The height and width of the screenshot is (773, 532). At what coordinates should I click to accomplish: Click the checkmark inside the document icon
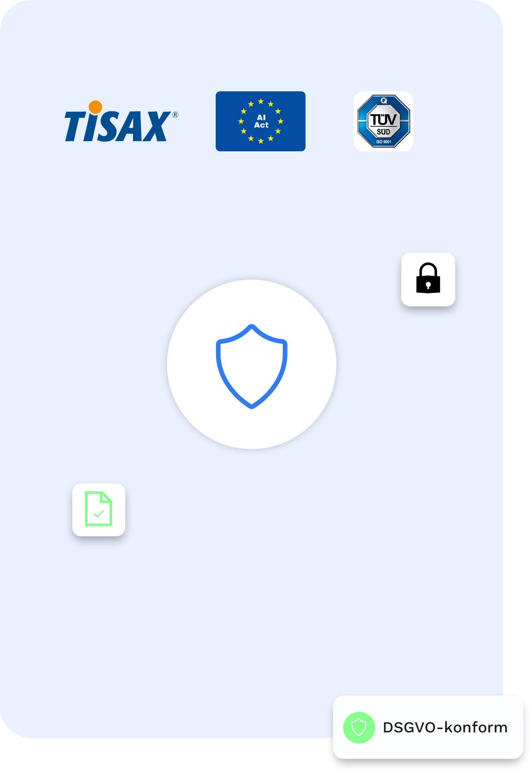click(99, 514)
